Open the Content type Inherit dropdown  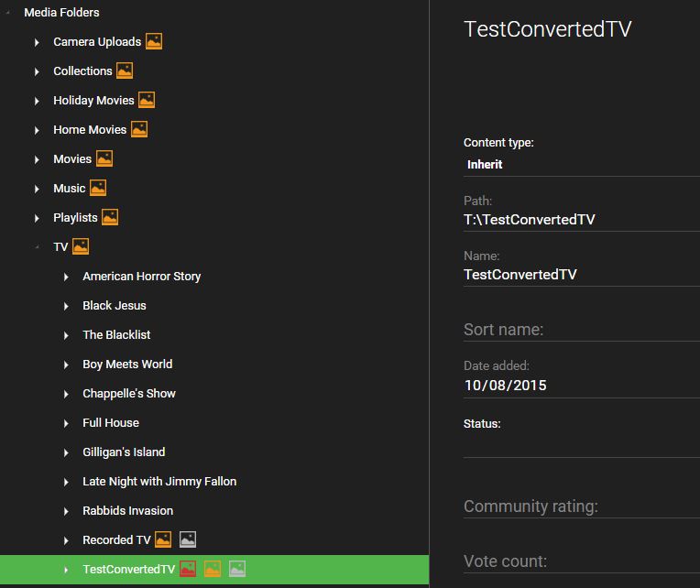[582, 165]
